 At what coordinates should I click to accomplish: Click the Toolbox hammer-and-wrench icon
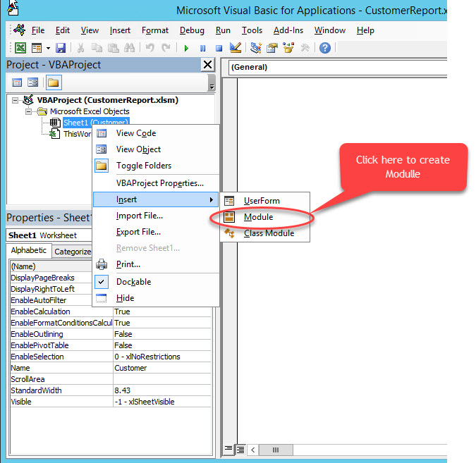tap(305, 48)
